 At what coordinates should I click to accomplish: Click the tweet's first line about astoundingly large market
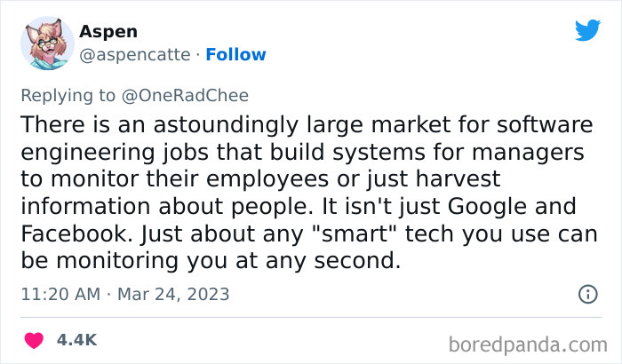[x=307, y=124]
